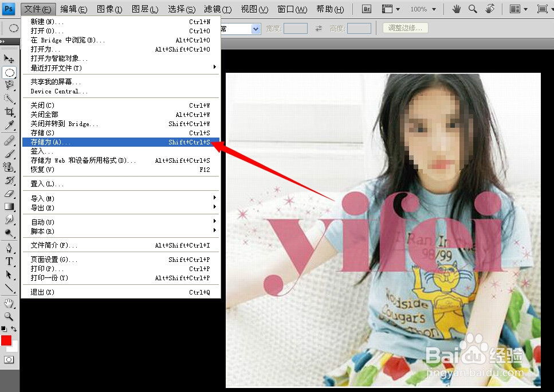
Task: Expand the 导入 submenu
Action: (121, 198)
